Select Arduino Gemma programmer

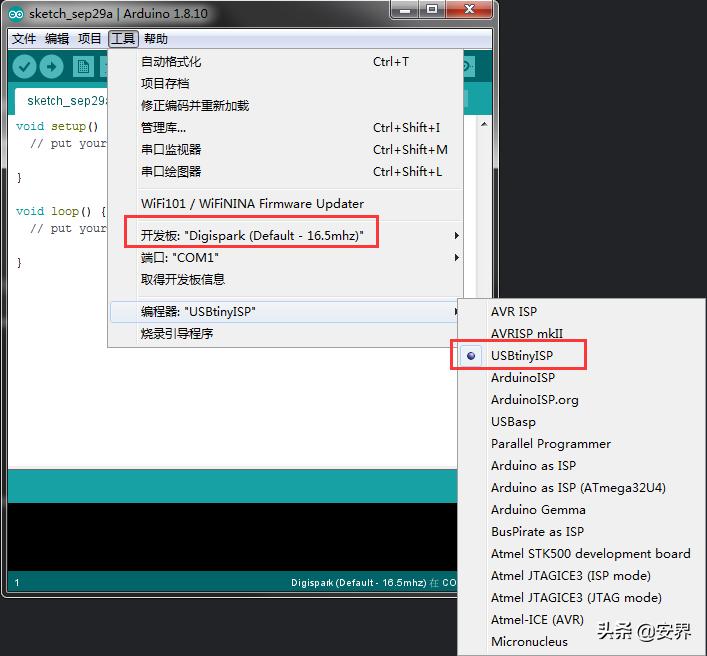(581, 510)
